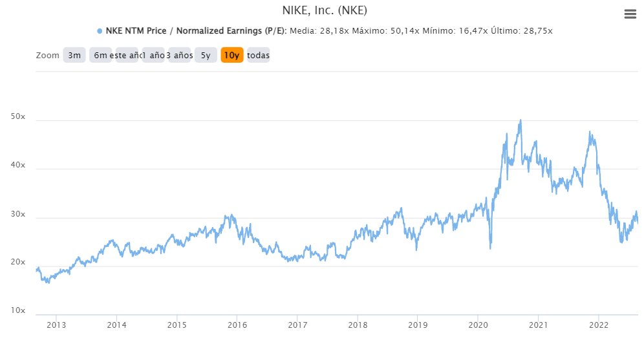Click the 20x y-axis label
The height and width of the screenshot is (344, 644).
[x=18, y=262]
